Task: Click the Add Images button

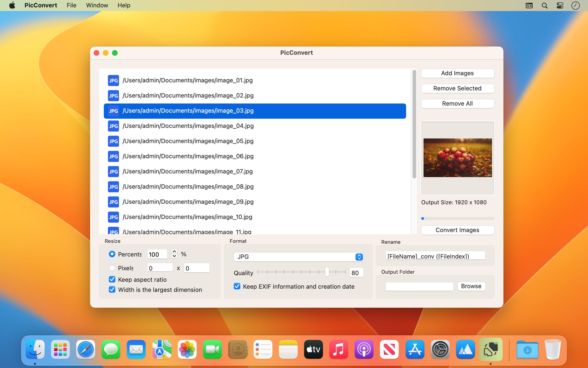Action: pos(457,73)
